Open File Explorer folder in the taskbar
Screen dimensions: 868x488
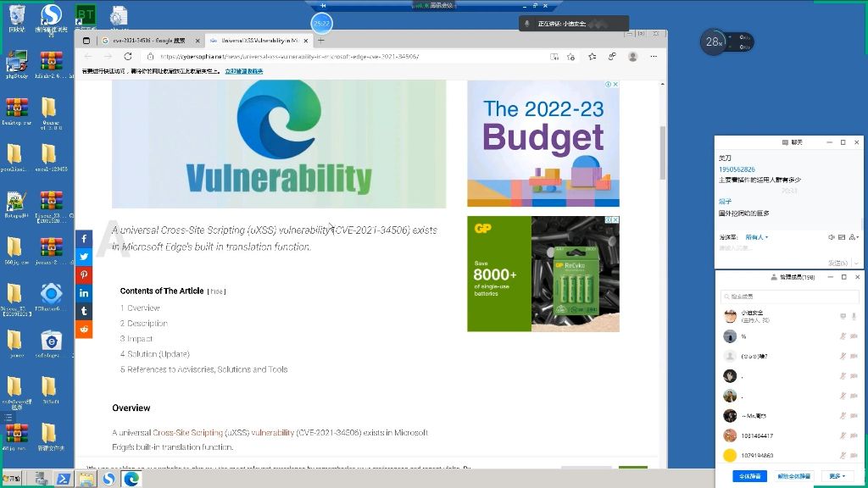click(x=86, y=479)
